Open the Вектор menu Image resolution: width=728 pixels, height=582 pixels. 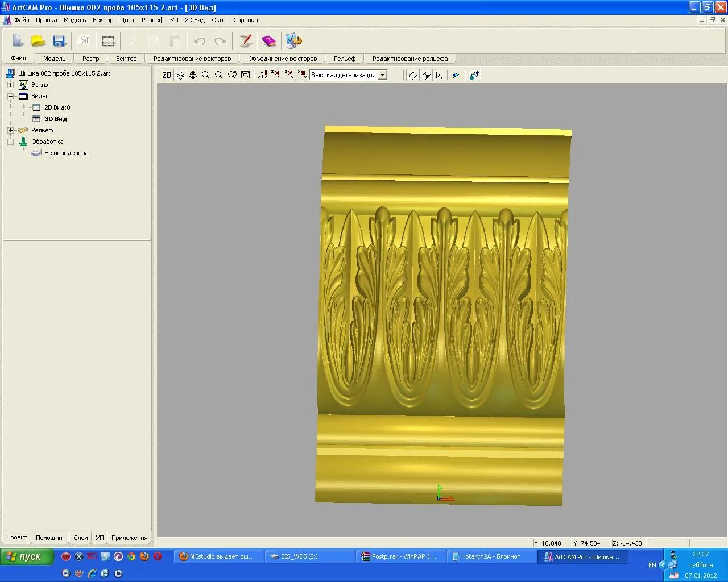coord(103,20)
